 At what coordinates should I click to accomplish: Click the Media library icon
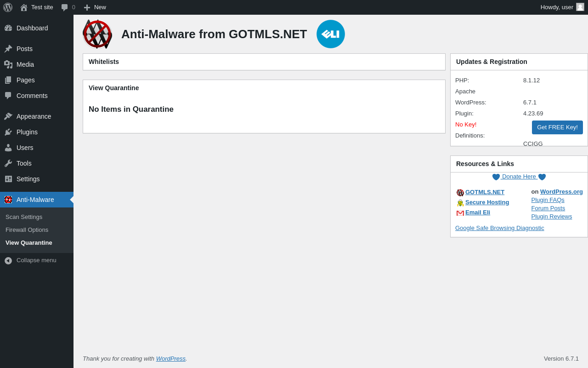[x=8, y=64]
